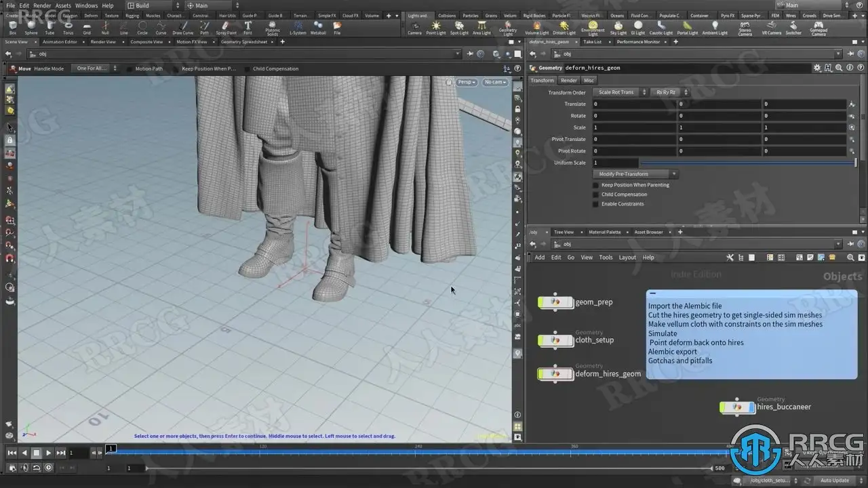This screenshot has height=488, width=868.
Task: Click the Draw Curve shelf tool
Action: point(182,27)
